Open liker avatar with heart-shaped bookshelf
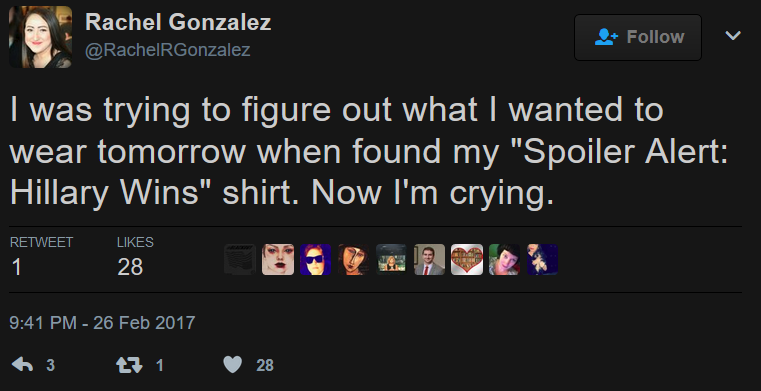 467,260
